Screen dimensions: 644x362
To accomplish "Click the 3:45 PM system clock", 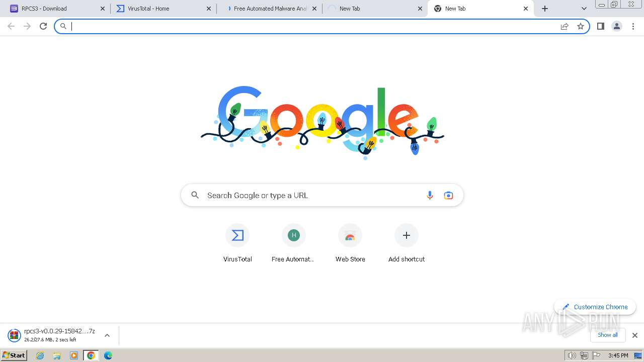I will 618,355.
